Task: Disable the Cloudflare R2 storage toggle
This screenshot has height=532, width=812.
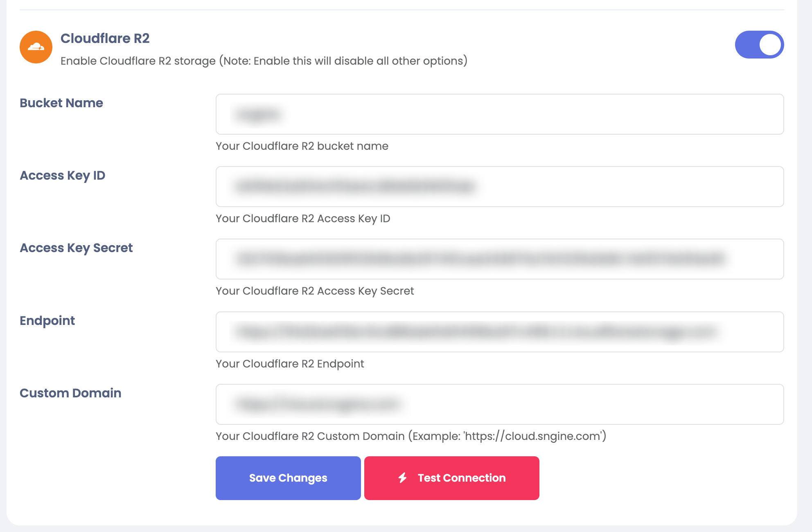Action: click(x=759, y=45)
